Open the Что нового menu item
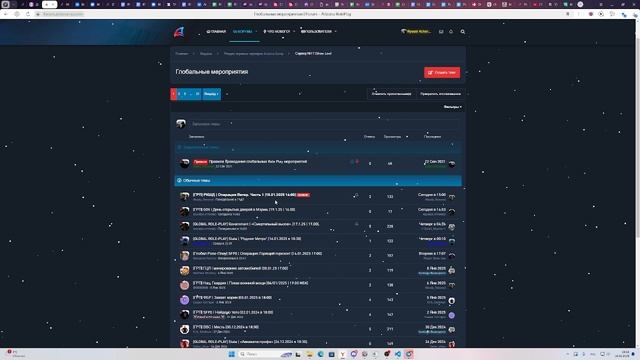This screenshot has height=360, width=640. point(277,31)
